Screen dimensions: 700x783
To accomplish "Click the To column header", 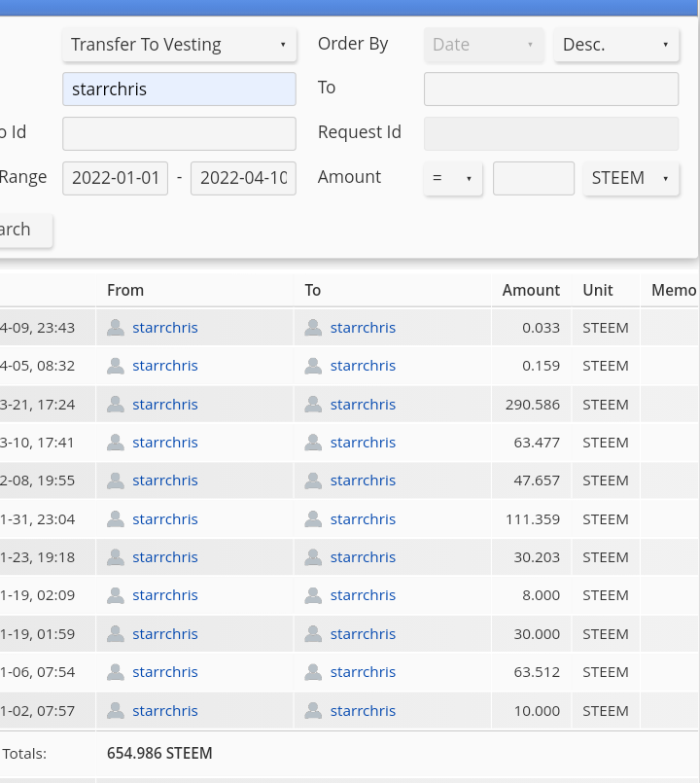I will 312,290.
